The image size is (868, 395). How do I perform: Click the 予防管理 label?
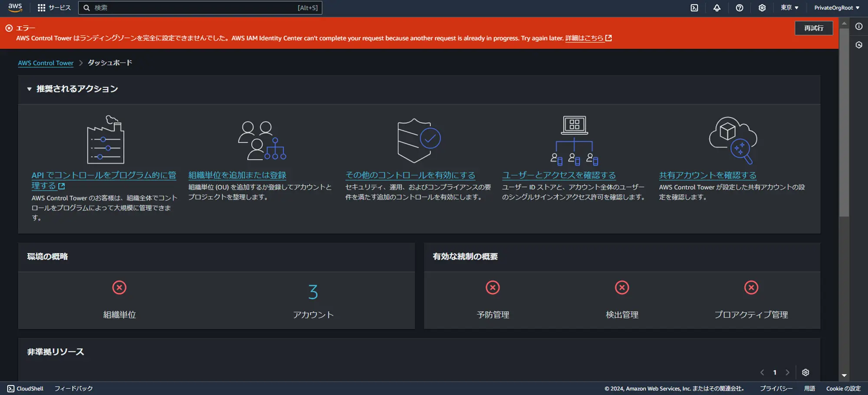click(493, 315)
